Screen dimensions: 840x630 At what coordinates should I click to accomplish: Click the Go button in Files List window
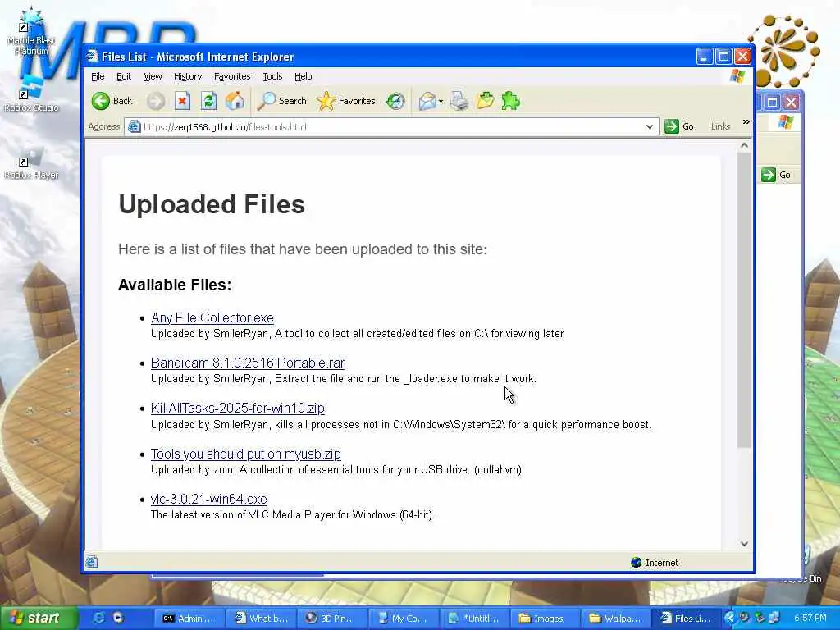tap(679, 126)
